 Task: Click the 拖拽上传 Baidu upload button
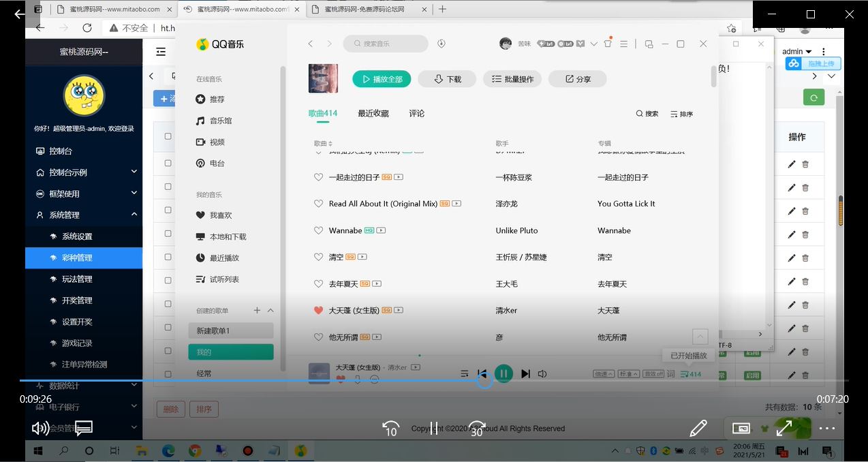[813, 63]
